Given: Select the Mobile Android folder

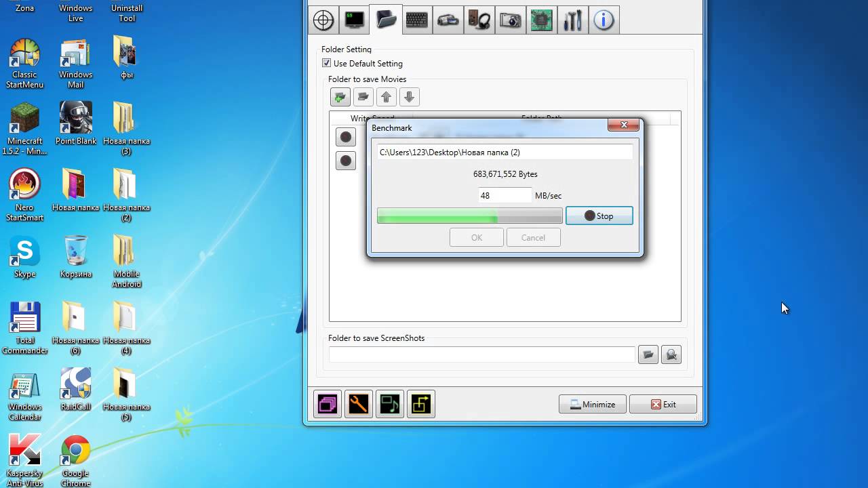Looking at the screenshot, I should pyautogui.click(x=126, y=262).
